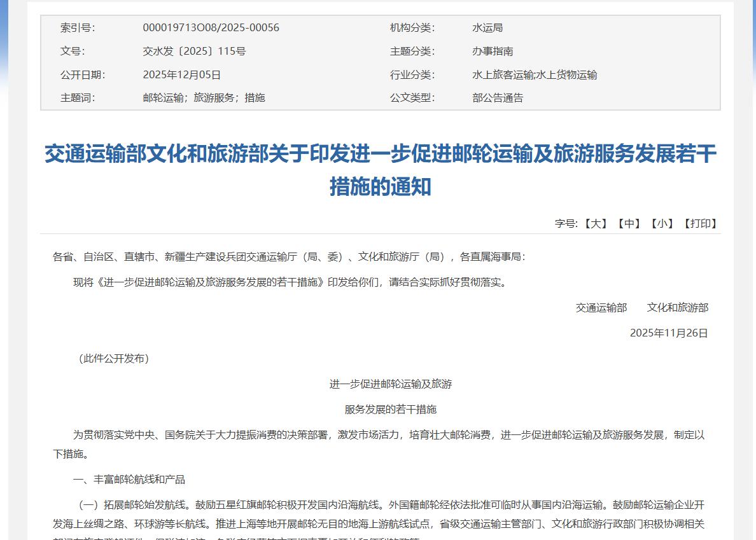Viewport: 756px width, 540px height.
Task: Click the addressee line starting 各省、自治区
Action: pyautogui.click(x=289, y=257)
